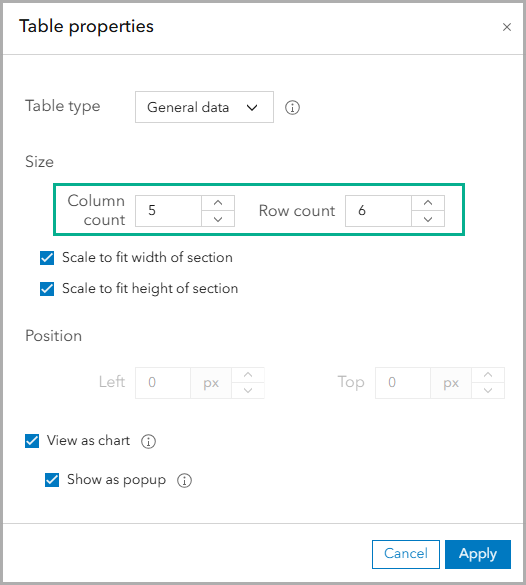
Task: Cancel the table property changes
Action: (x=406, y=554)
